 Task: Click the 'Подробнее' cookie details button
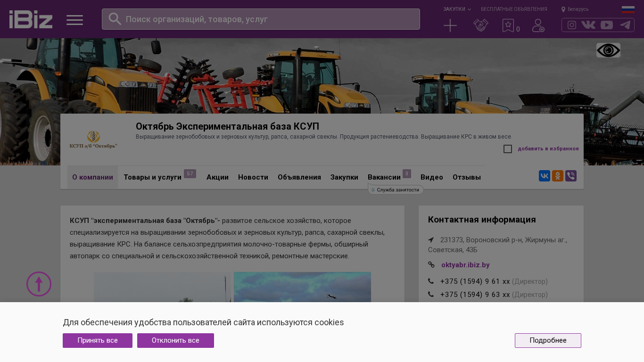pos(548,340)
